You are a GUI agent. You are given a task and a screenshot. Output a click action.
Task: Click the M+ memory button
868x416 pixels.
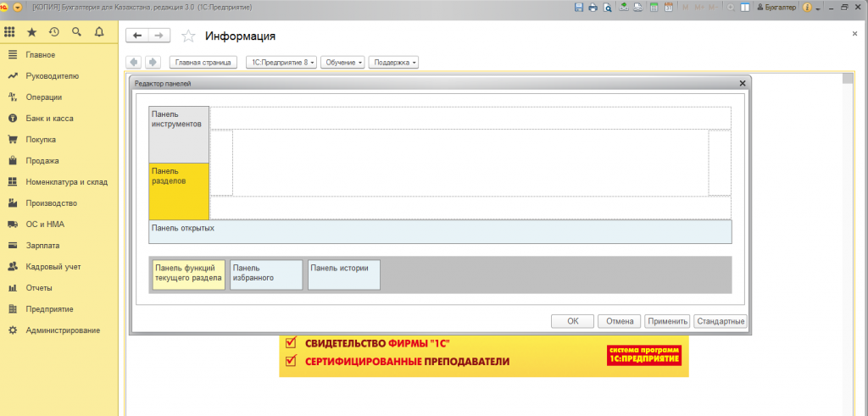698,8
